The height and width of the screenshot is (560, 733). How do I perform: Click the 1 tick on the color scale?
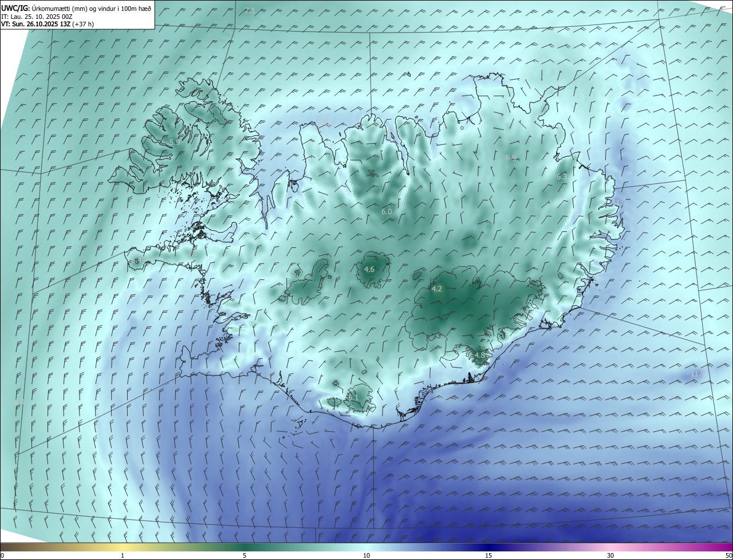tap(123, 556)
